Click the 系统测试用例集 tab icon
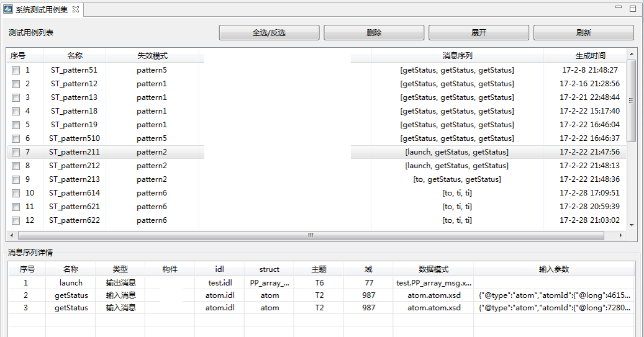644x337 pixels. [x=9, y=9]
